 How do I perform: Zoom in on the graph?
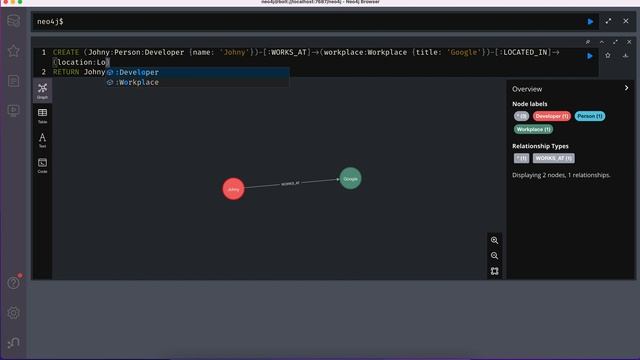494,240
